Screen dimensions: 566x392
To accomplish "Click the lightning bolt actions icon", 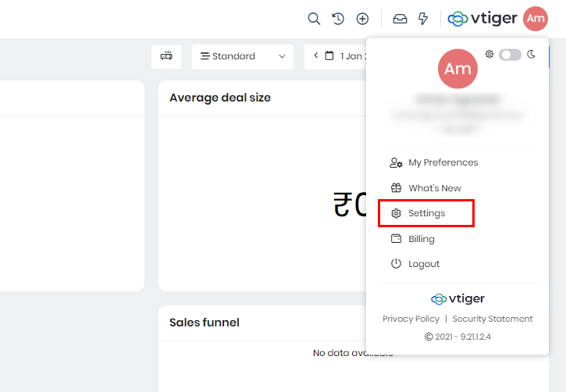I will (x=423, y=19).
